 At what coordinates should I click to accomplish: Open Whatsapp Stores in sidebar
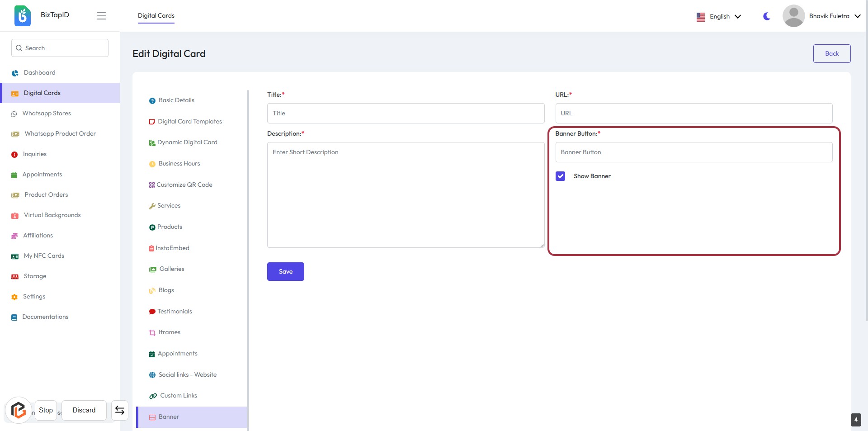[x=47, y=114]
